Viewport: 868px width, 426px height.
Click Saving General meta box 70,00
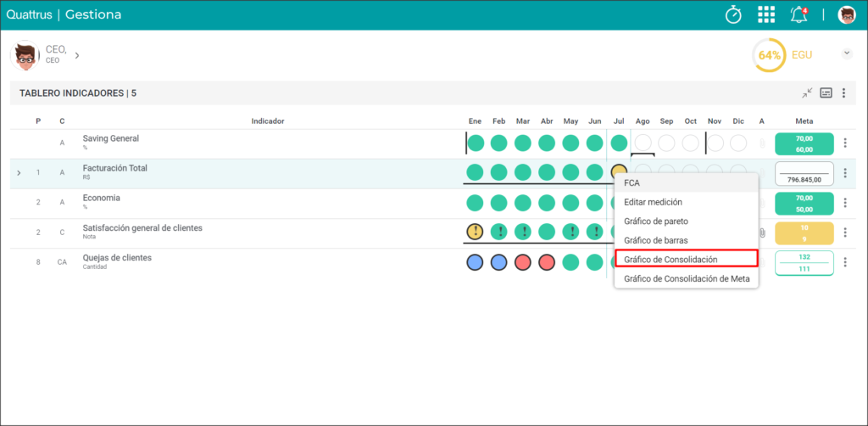click(x=804, y=144)
